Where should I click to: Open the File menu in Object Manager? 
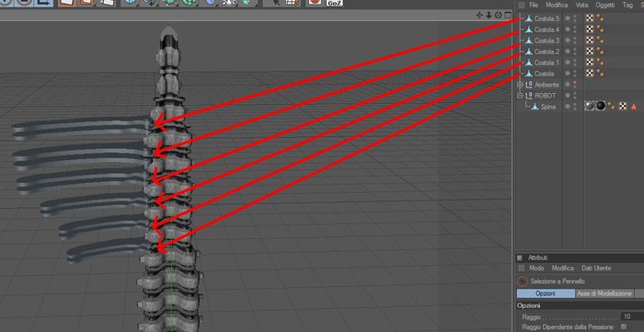tap(534, 5)
